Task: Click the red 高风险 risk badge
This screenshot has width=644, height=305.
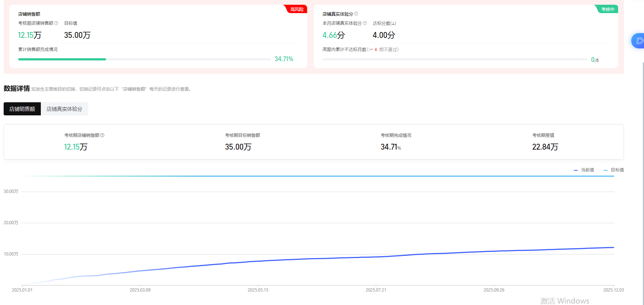Action: 297,9
